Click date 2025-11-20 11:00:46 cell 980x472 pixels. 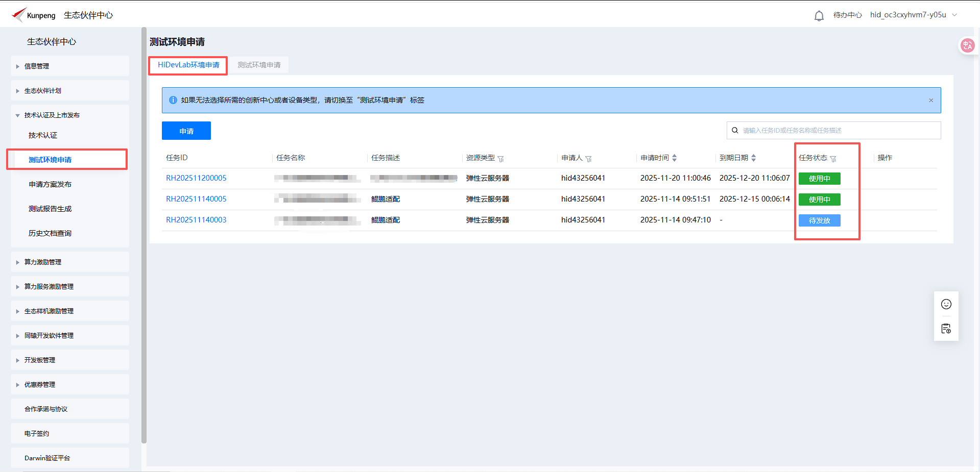(x=676, y=178)
